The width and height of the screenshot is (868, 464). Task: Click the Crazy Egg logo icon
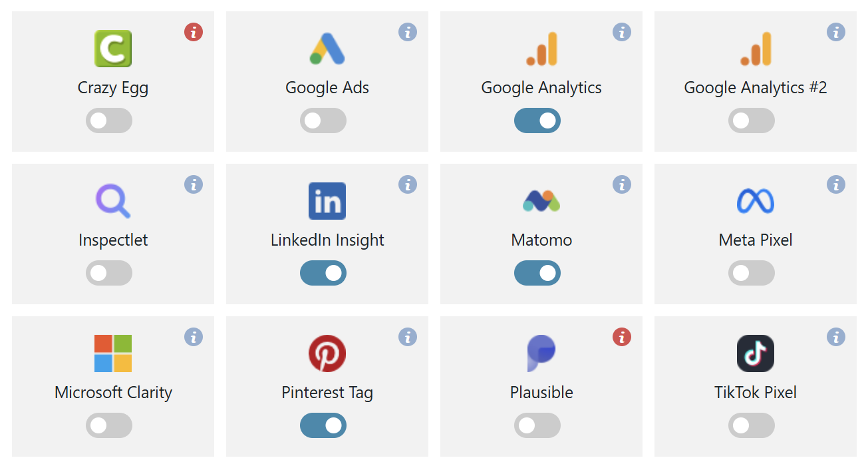click(113, 49)
